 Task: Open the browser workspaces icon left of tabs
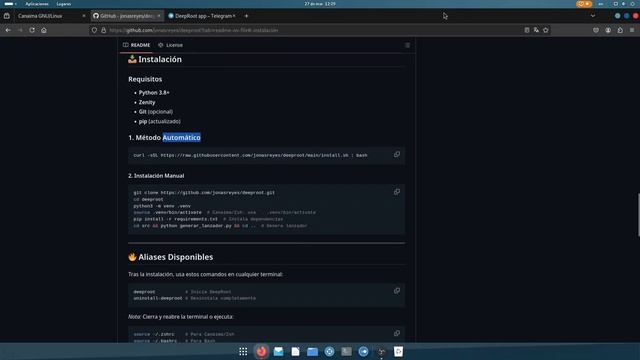7,16
